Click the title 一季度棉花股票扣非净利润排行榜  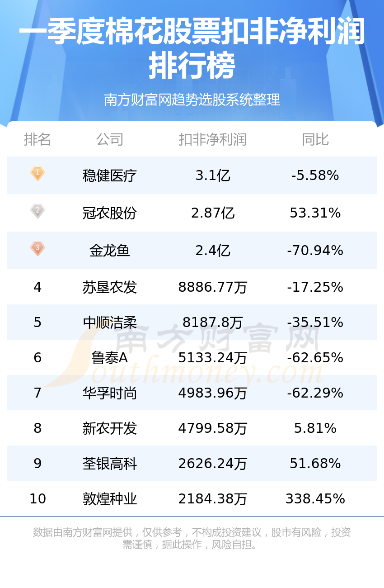point(192,49)
